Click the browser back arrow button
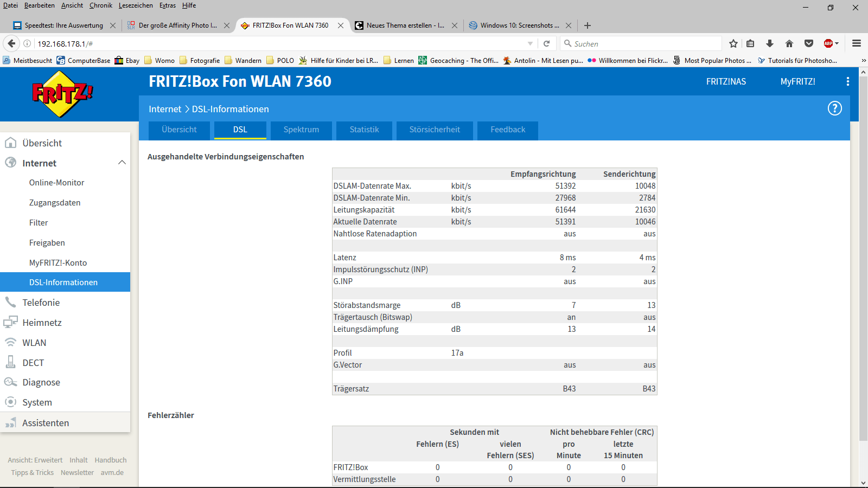The image size is (868, 488). [x=11, y=43]
